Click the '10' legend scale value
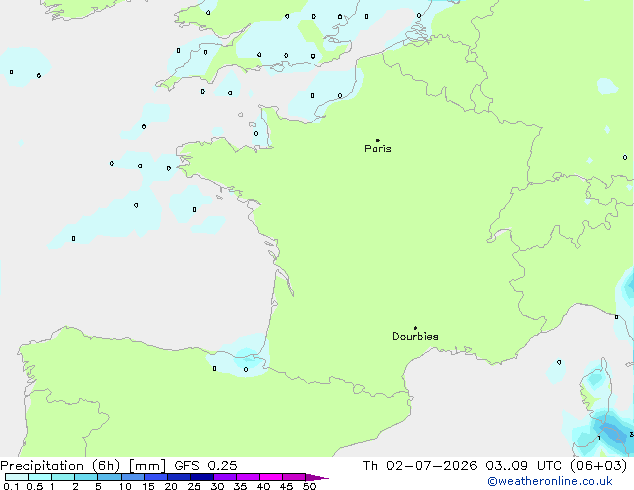Viewport: 634px width, 490px height. [x=125, y=486]
